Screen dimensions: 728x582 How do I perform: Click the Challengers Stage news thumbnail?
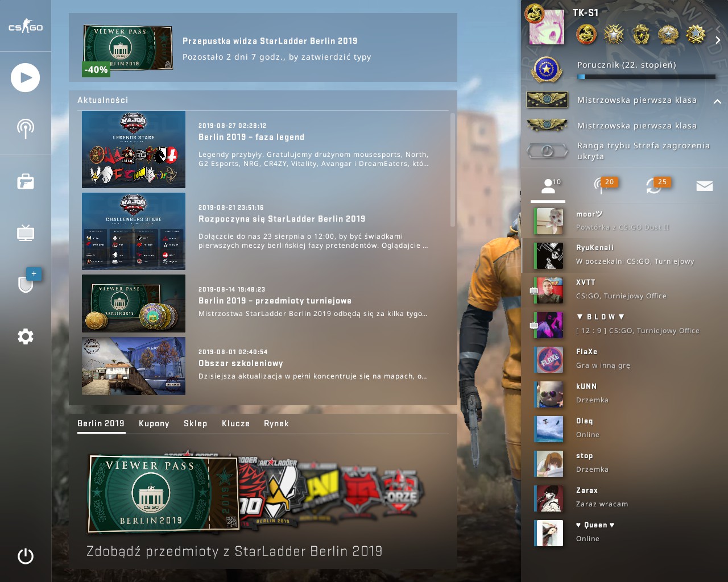click(134, 231)
